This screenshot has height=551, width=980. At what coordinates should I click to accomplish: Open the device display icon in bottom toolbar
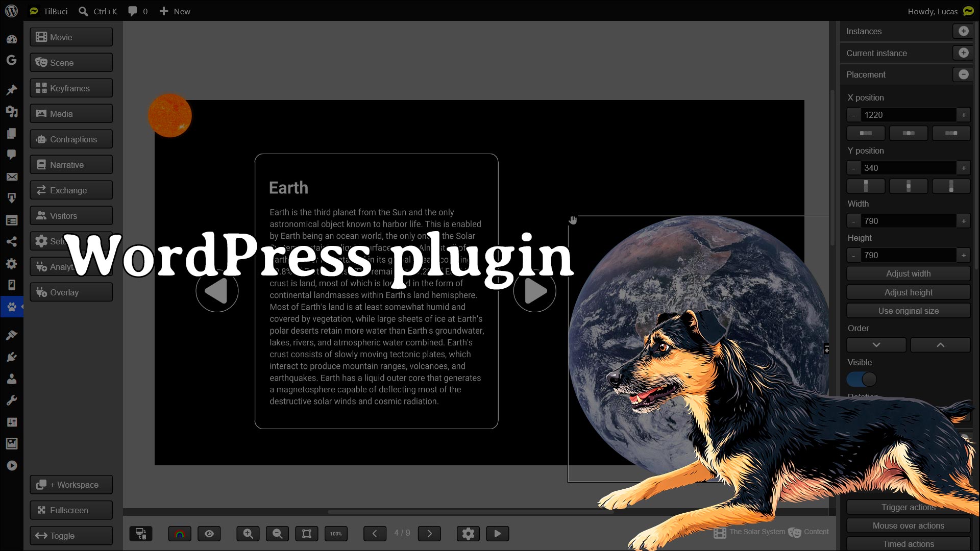coord(141,534)
